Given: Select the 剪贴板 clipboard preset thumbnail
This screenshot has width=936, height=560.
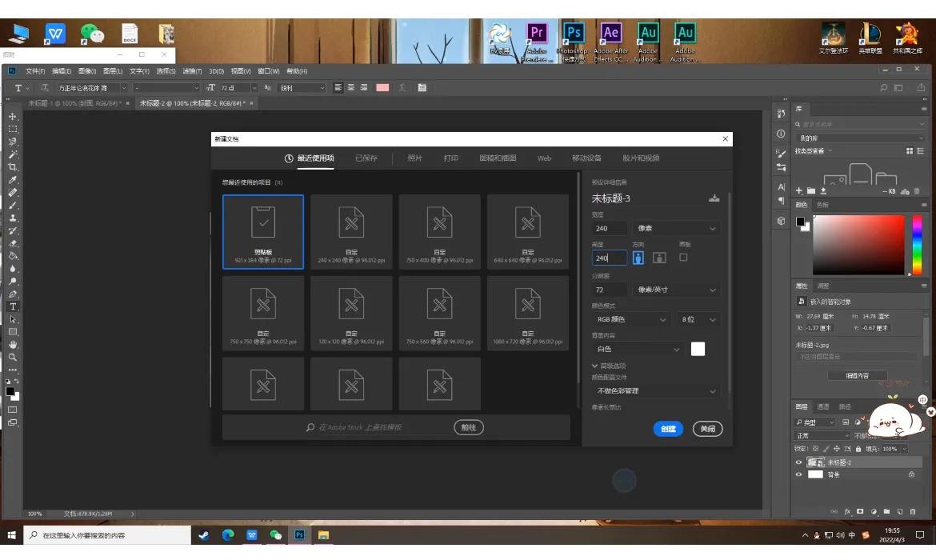Looking at the screenshot, I should point(263,232).
